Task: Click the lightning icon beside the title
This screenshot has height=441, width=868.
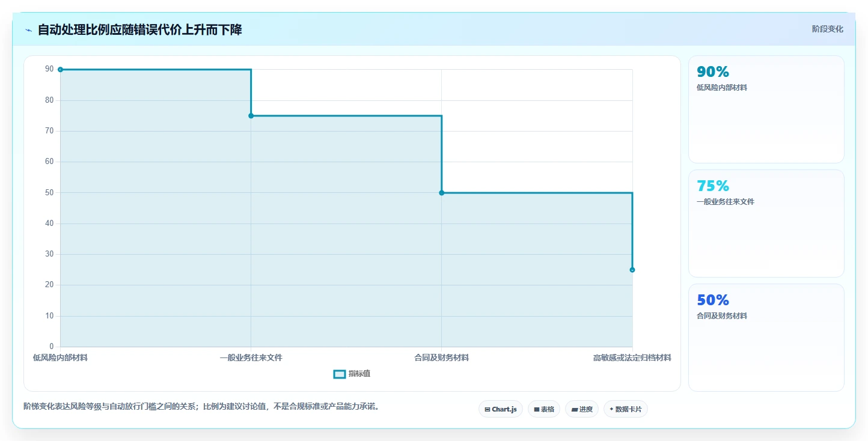Action: pos(28,30)
